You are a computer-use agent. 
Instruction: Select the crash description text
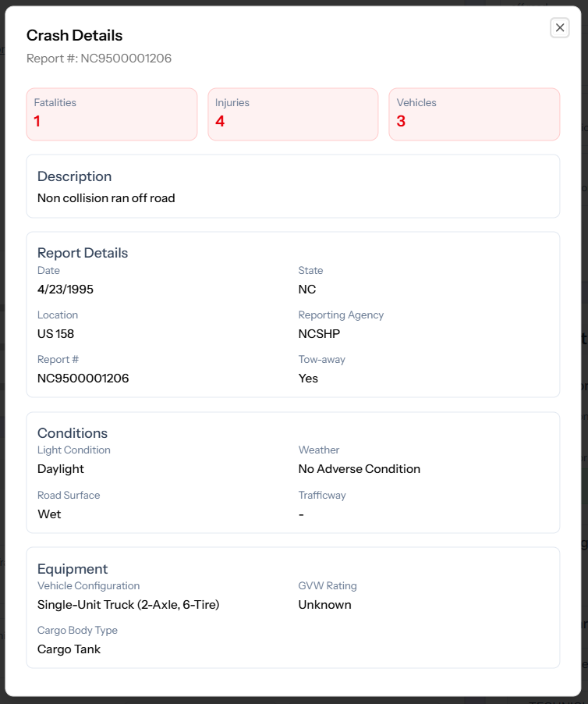coord(106,198)
